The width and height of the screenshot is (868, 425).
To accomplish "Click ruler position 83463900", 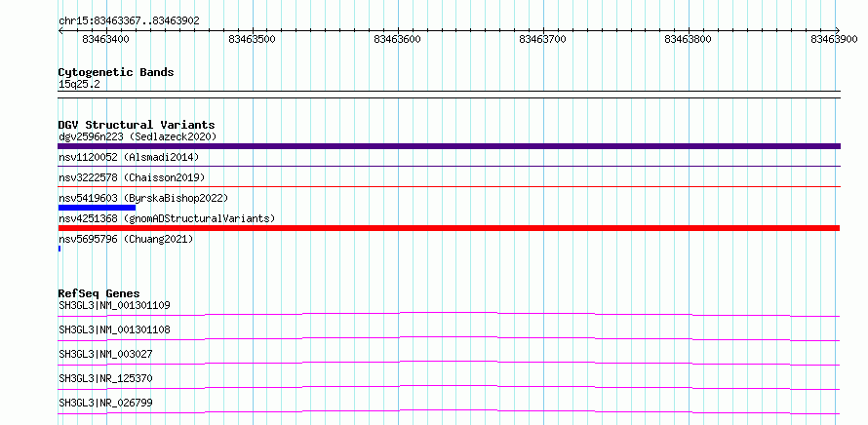I will point(834,39).
